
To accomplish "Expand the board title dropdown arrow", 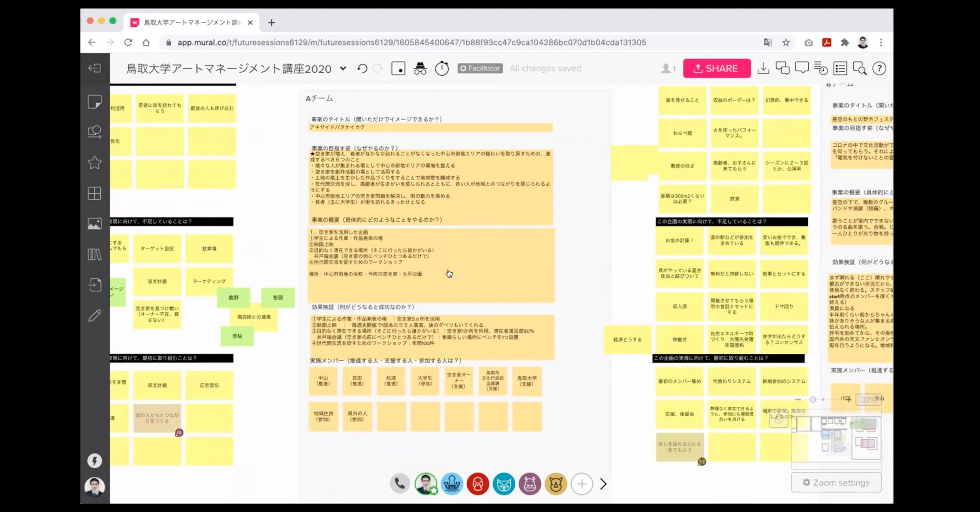I will pos(343,69).
